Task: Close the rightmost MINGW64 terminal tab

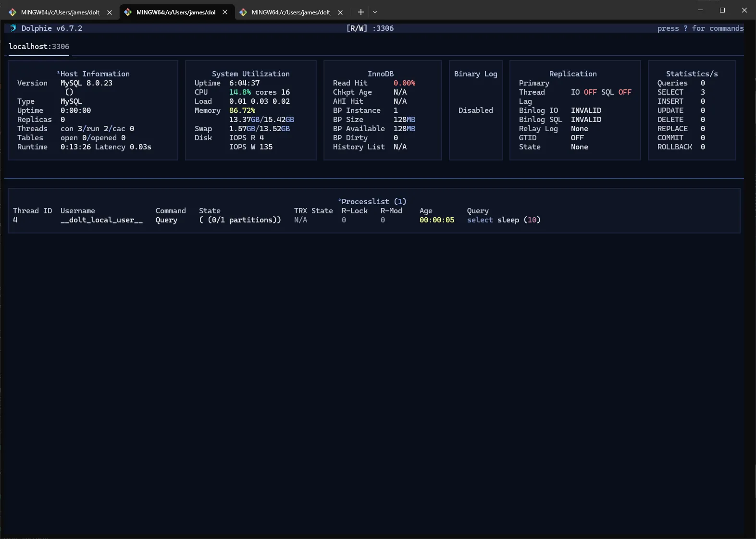Action: coord(340,12)
